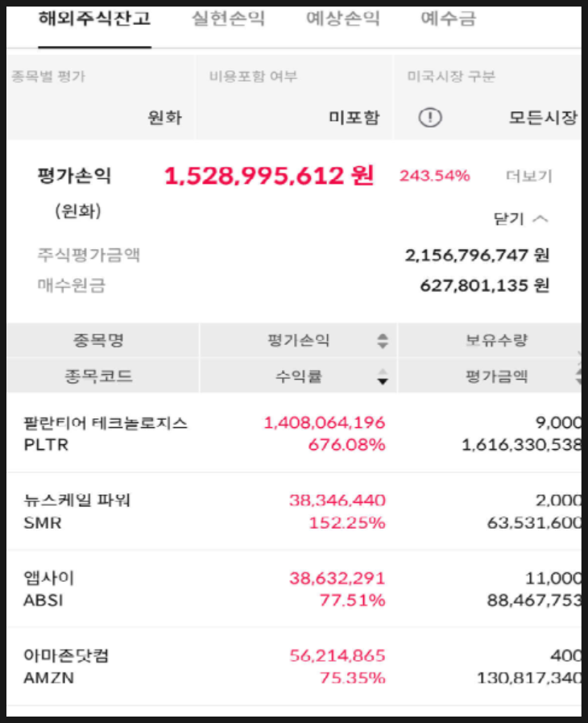Viewport: 588px width, 723px height.
Task: Click the 평가금액 column header
Action: 496,376
